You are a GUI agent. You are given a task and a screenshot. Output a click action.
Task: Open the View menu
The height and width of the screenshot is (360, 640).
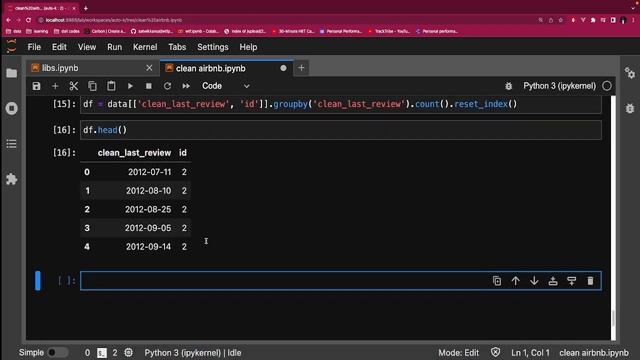[87, 47]
